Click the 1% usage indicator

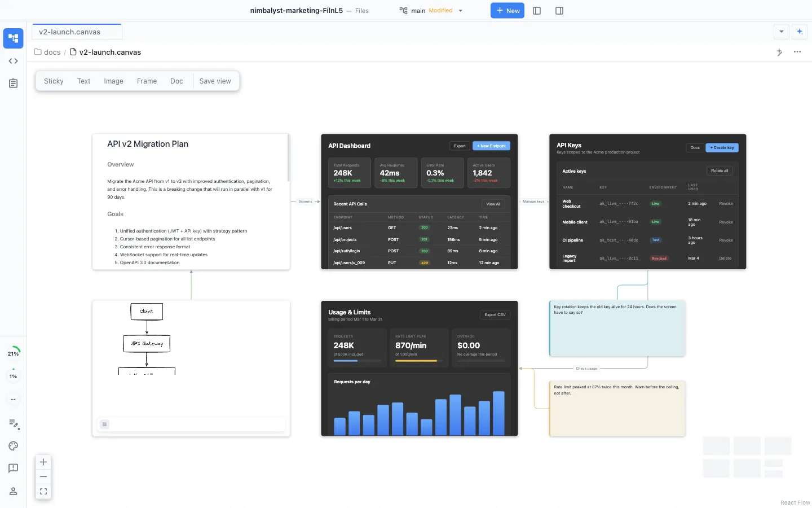pyautogui.click(x=13, y=376)
